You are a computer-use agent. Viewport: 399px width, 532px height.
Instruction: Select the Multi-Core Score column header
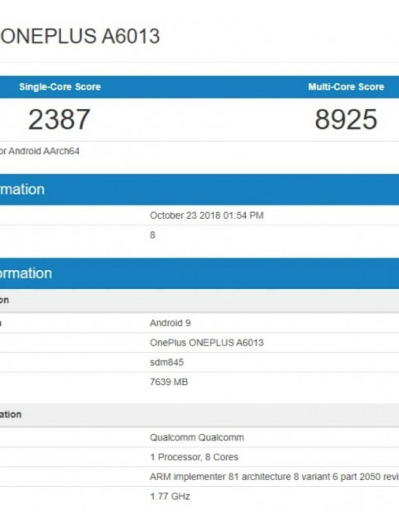click(346, 87)
